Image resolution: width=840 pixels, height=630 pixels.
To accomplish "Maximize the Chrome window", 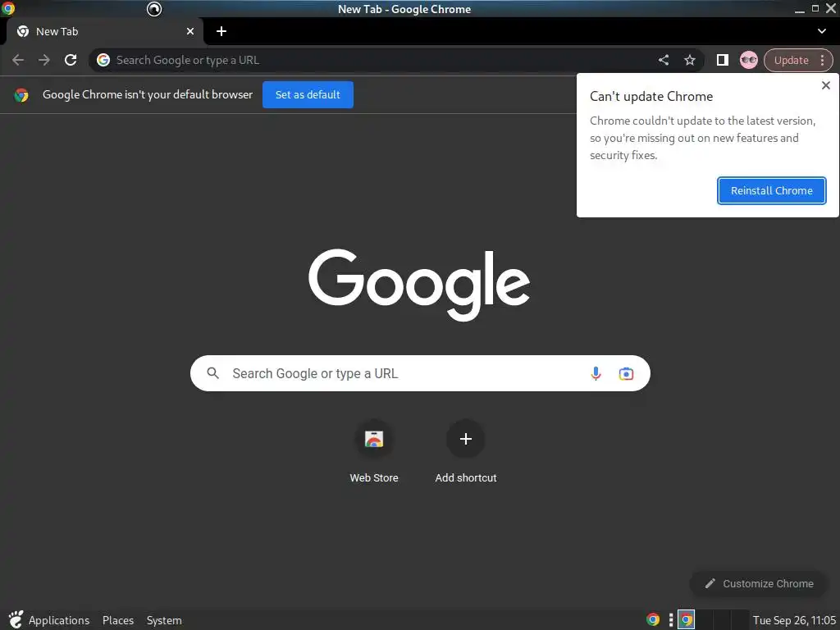I will click(x=815, y=8).
